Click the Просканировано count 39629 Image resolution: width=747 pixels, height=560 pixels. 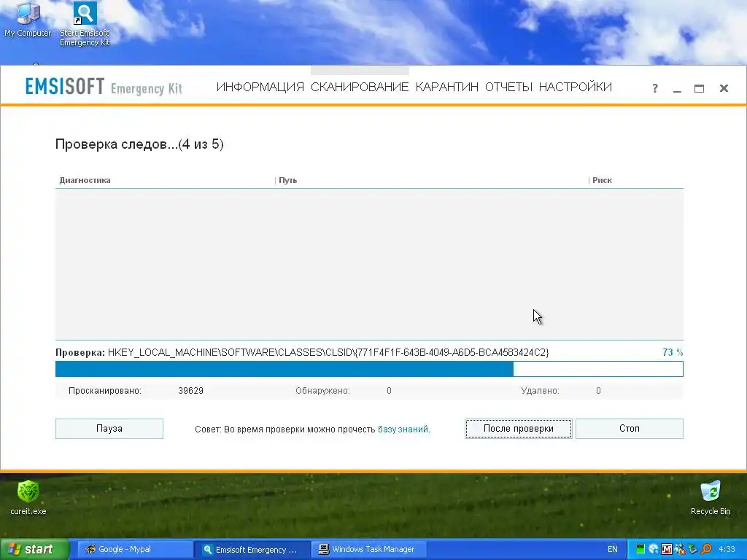[190, 391]
